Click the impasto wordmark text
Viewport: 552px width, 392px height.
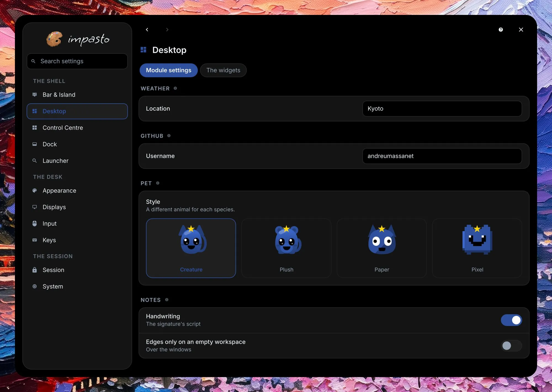89,39
